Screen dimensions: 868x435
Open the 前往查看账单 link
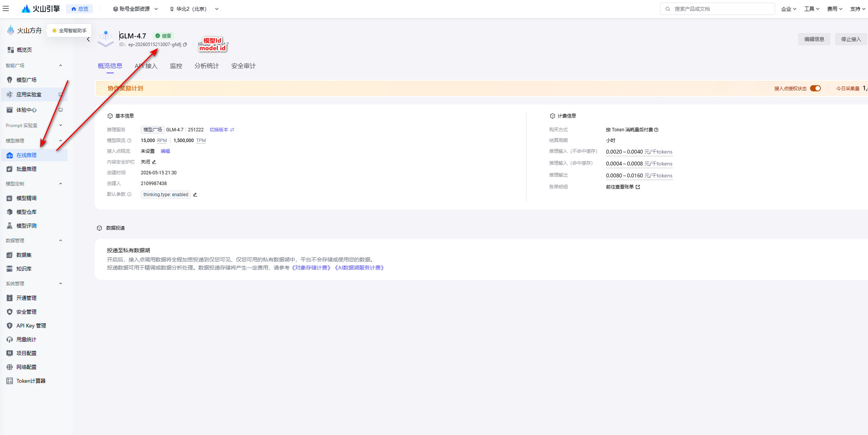click(x=623, y=187)
